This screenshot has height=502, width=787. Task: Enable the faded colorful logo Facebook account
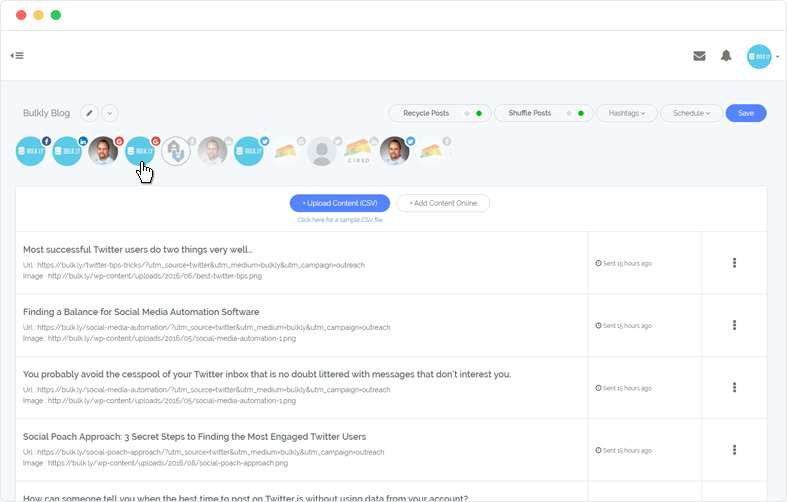pos(431,151)
